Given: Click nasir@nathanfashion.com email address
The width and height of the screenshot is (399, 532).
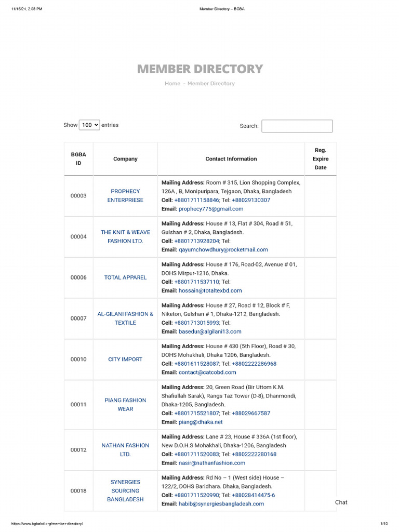Looking at the screenshot, I should [x=211, y=463].
